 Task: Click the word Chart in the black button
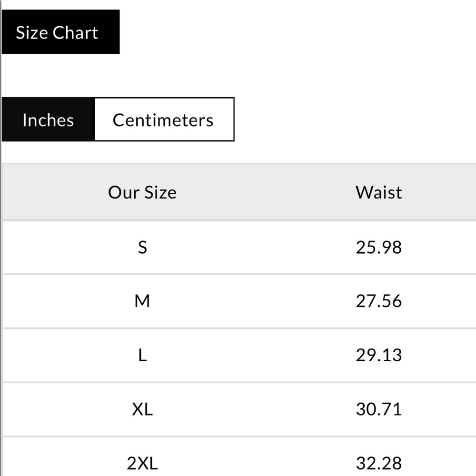click(x=76, y=32)
